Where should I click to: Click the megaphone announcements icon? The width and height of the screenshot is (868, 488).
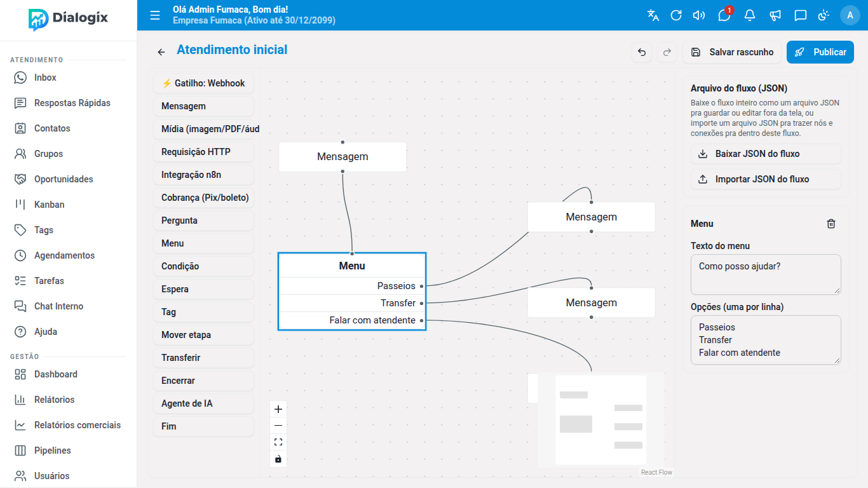(x=775, y=15)
